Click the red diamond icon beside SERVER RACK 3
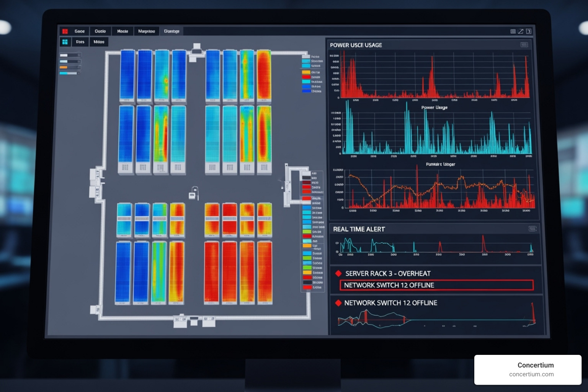Screen dimensions: 588x392 pyautogui.click(x=338, y=273)
